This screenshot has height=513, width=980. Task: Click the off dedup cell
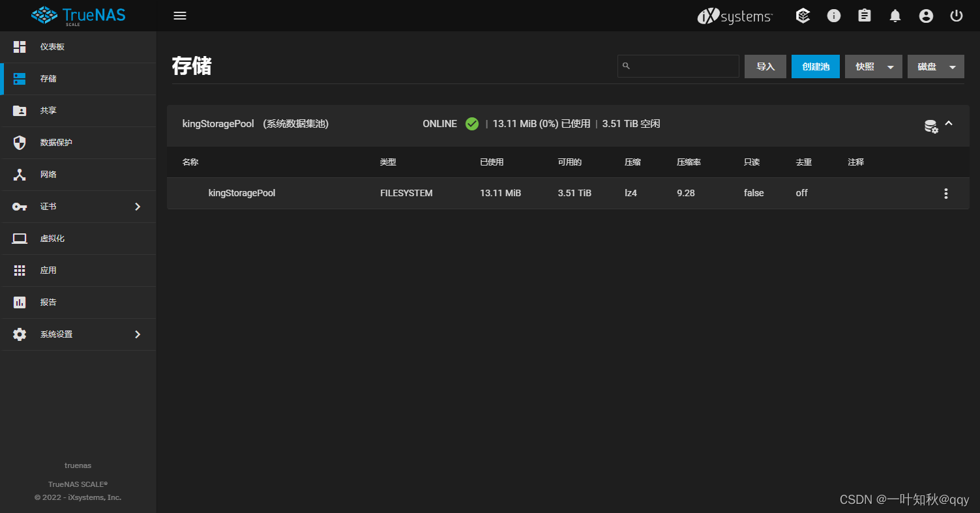(802, 193)
